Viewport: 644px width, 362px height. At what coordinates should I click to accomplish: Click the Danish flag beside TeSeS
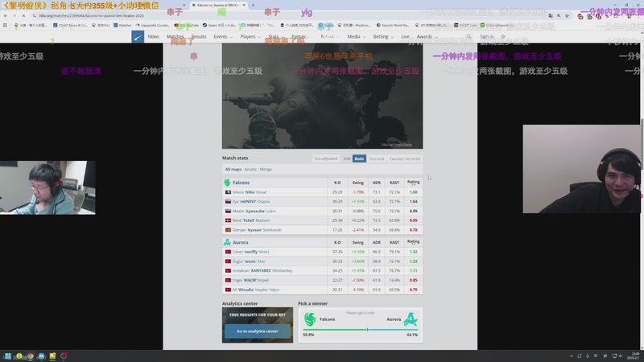(228, 220)
